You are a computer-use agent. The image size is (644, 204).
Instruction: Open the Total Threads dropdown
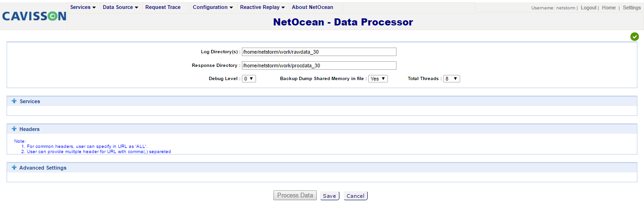[452, 79]
